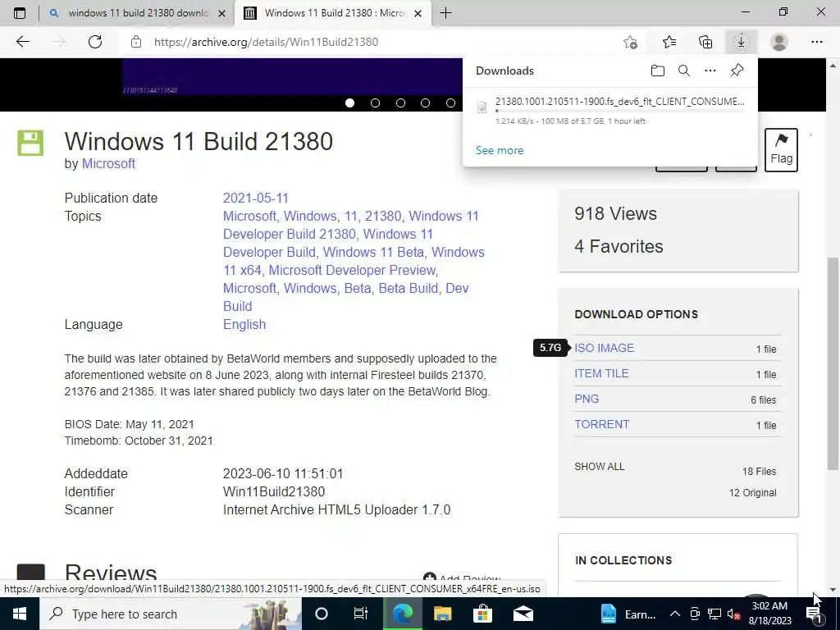Launch Microsoft Store from taskbar
The width and height of the screenshot is (840, 630).
(x=482, y=614)
